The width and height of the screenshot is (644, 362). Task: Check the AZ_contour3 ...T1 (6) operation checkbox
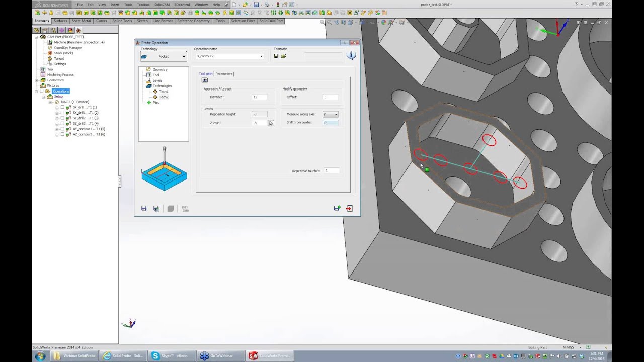[62, 134]
